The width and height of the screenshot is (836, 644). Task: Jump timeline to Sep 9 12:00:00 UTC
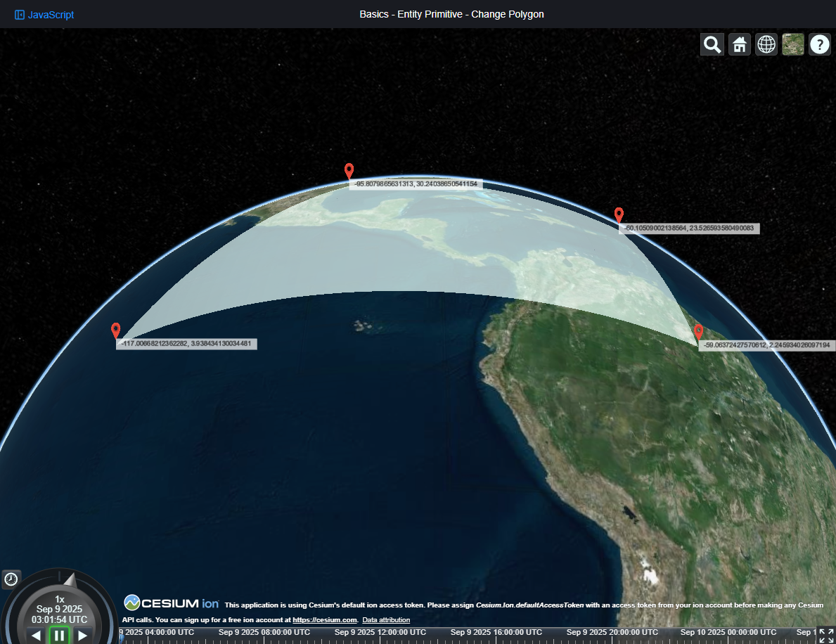coord(380,632)
